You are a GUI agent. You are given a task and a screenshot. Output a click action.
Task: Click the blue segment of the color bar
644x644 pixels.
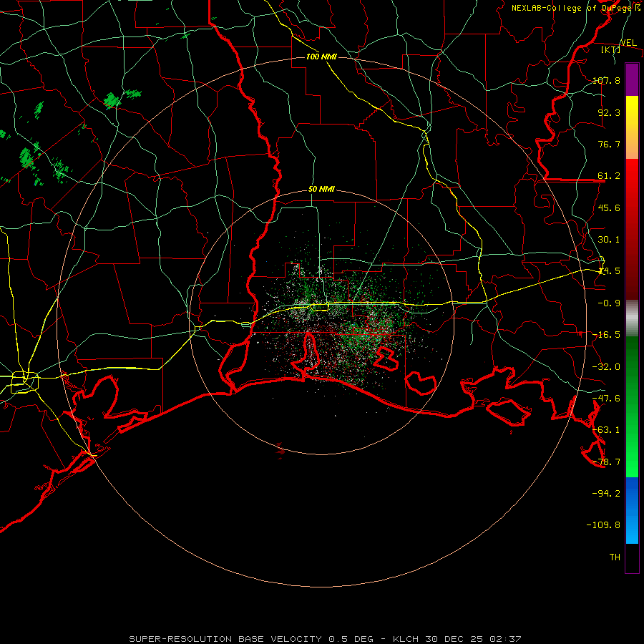[632, 510]
